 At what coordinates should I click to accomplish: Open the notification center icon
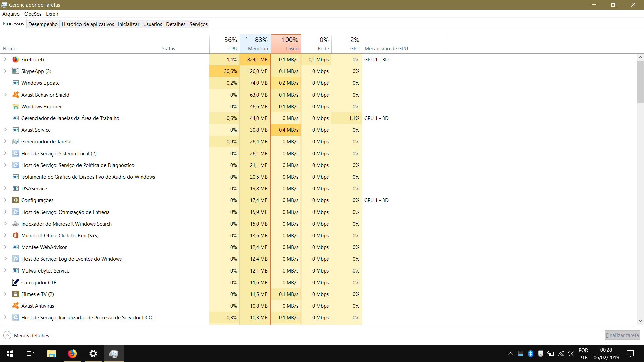[x=630, y=354]
